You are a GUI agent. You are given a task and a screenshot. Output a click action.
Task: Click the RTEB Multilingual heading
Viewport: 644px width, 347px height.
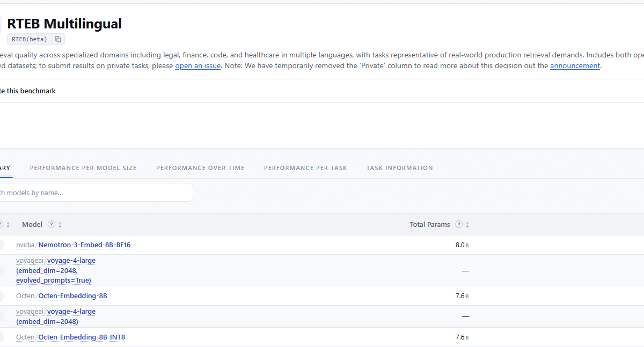click(x=64, y=24)
